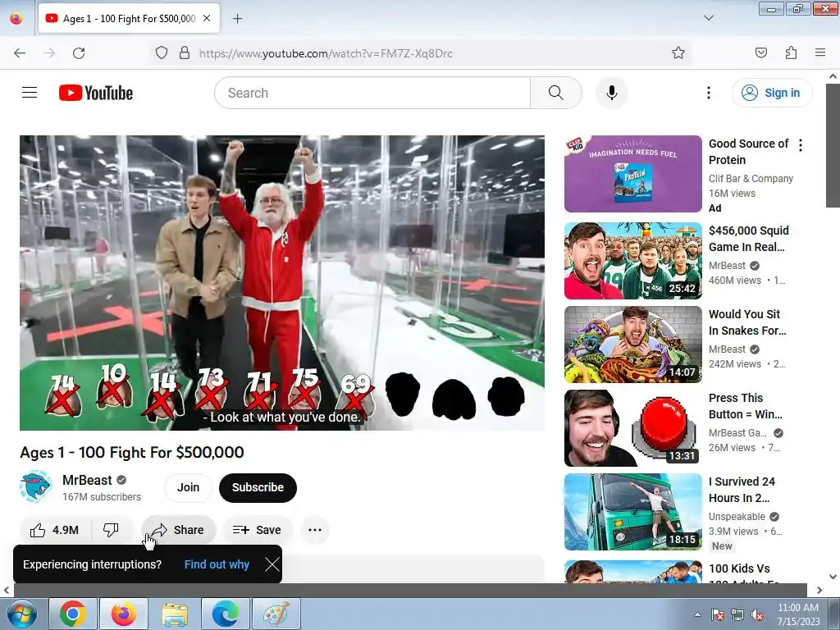Open Firefox extensions puzzle icon
Screen dimensions: 840x630
point(792,53)
